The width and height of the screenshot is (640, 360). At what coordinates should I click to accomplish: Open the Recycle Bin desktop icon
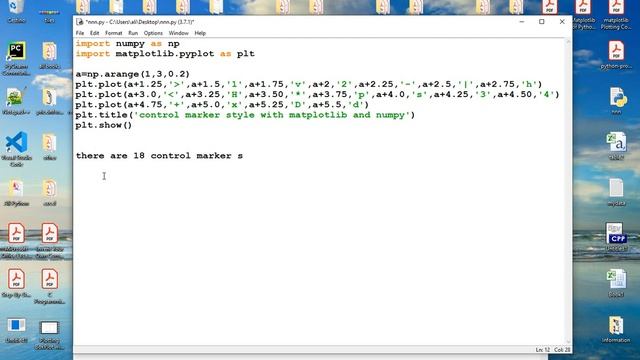[16, 11]
